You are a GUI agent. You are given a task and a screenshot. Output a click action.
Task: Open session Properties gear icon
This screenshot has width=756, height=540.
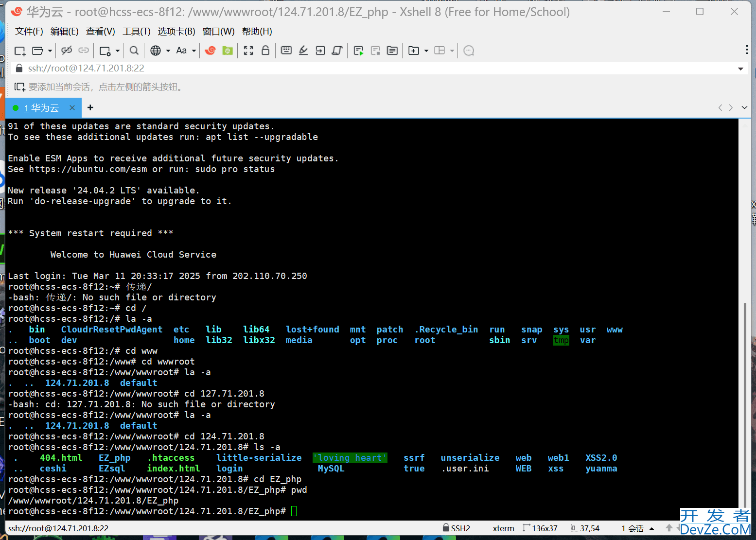pyautogui.click(x=105, y=51)
